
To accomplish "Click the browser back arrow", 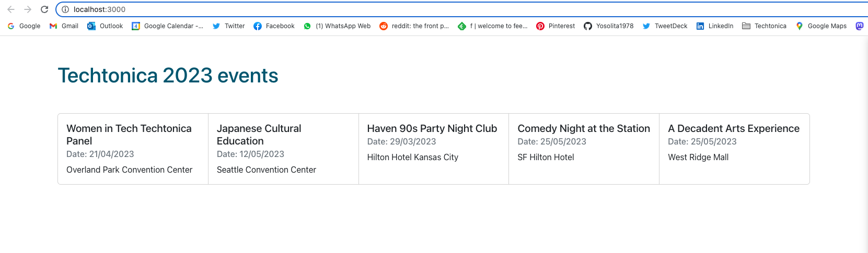I will pyautogui.click(x=11, y=9).
